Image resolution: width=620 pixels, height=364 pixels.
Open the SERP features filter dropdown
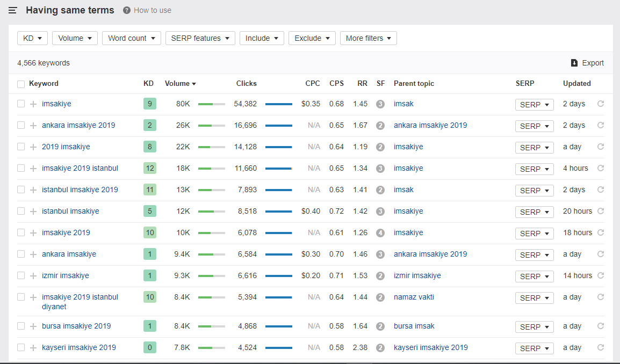[x=200, y=38]
